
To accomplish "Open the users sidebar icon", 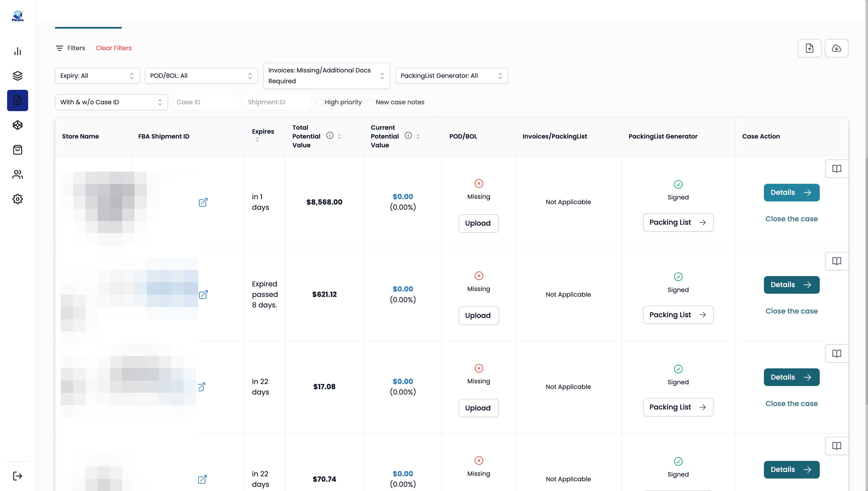I will [18, 174].
